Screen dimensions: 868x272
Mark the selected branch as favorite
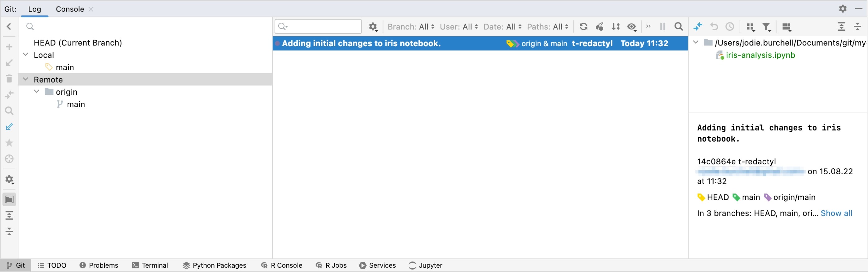coord(9,143)
